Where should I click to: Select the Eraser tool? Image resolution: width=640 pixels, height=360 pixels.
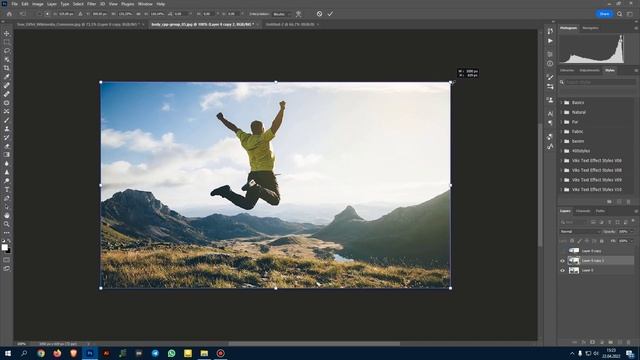(7, 146)
